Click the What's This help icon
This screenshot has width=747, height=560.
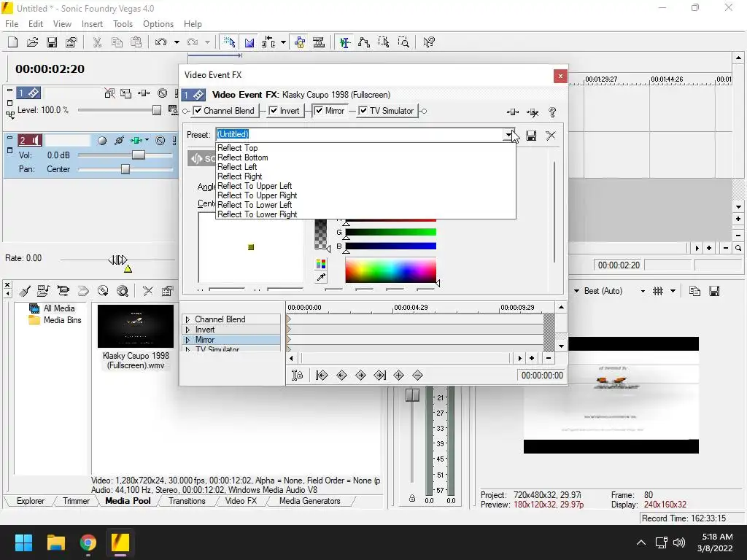[x=429, y=42]
